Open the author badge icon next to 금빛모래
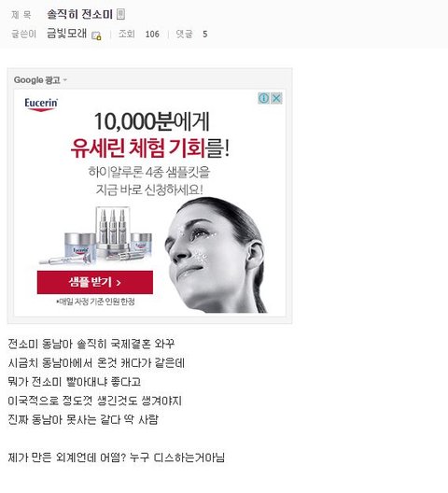448x493 pixels. 96,35
